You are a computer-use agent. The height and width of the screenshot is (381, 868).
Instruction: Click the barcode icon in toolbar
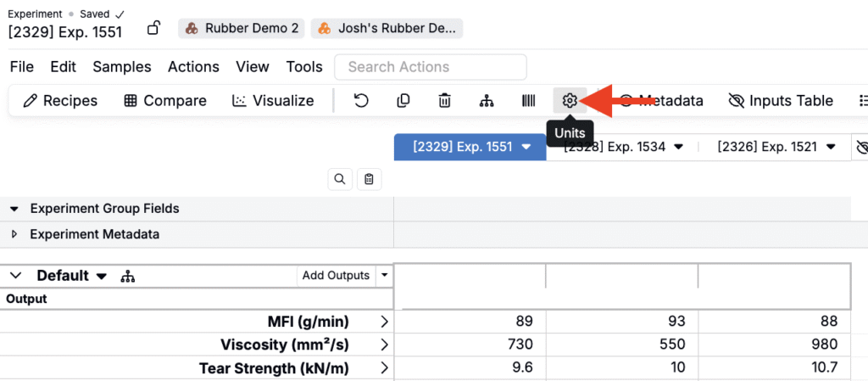click(528, 101)
